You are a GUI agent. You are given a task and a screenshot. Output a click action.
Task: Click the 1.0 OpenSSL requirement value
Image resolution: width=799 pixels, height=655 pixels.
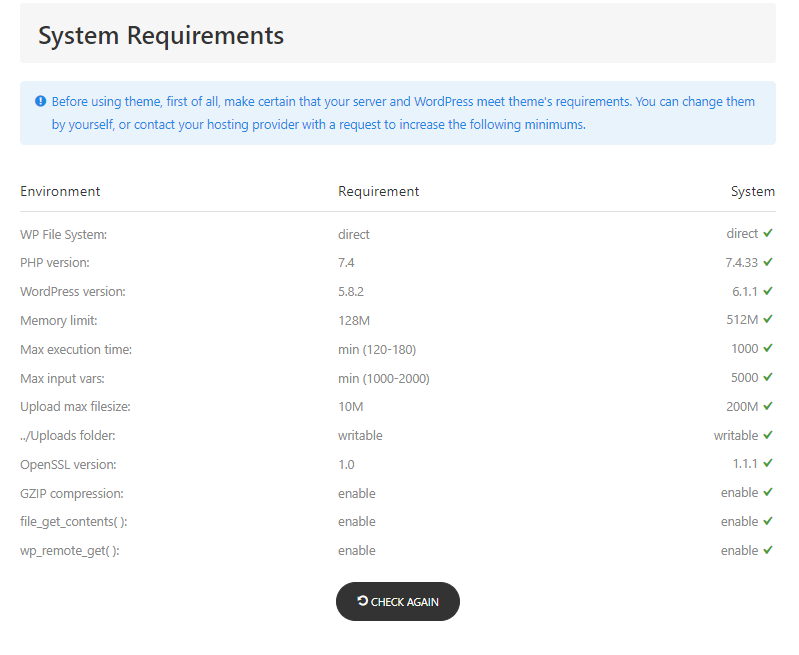point(346,465)
